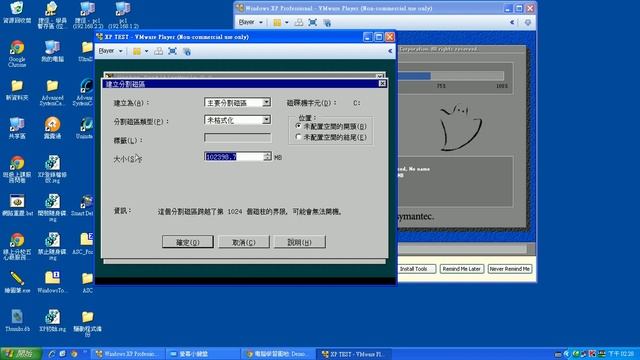This screenshot has width=640, height=360.
Task: Click Remind Me Later button
Action: (x=462, y=269)
